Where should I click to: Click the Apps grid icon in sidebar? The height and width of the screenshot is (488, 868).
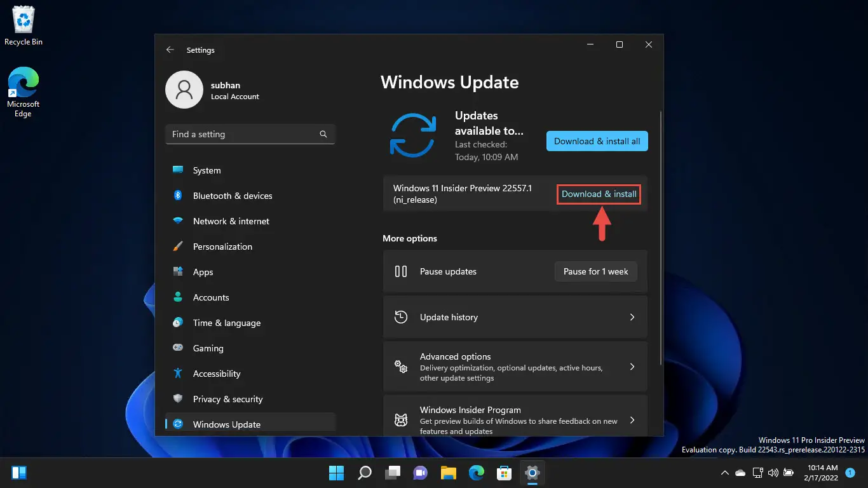coord(179,272)
